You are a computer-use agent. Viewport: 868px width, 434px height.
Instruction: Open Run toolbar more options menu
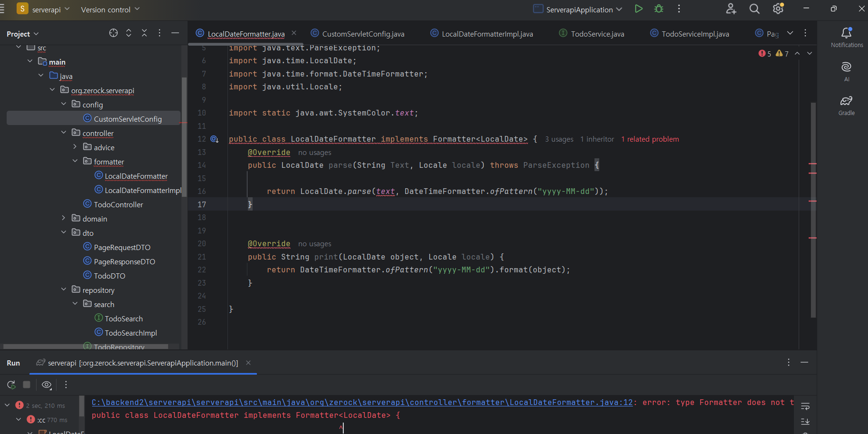pos(66,385)
